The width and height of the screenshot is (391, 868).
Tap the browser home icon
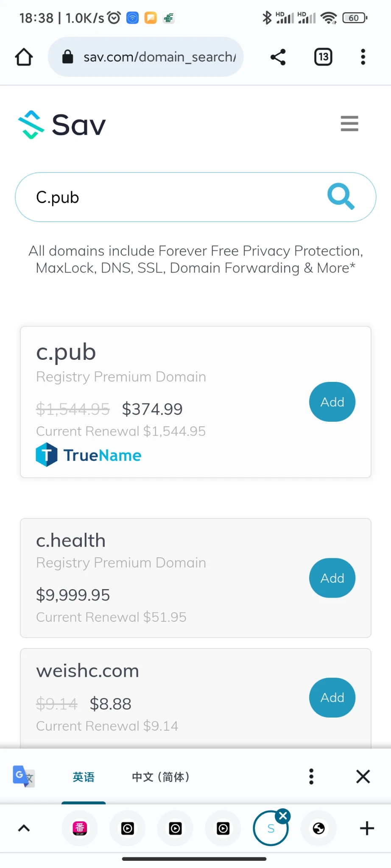click(24, 57)
